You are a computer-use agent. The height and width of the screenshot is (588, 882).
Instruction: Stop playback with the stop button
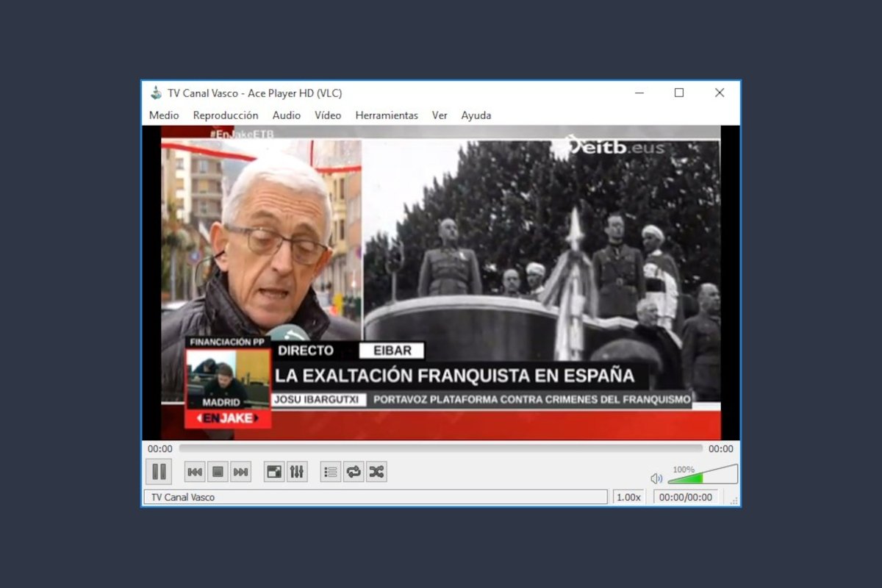tap(218, 472)
